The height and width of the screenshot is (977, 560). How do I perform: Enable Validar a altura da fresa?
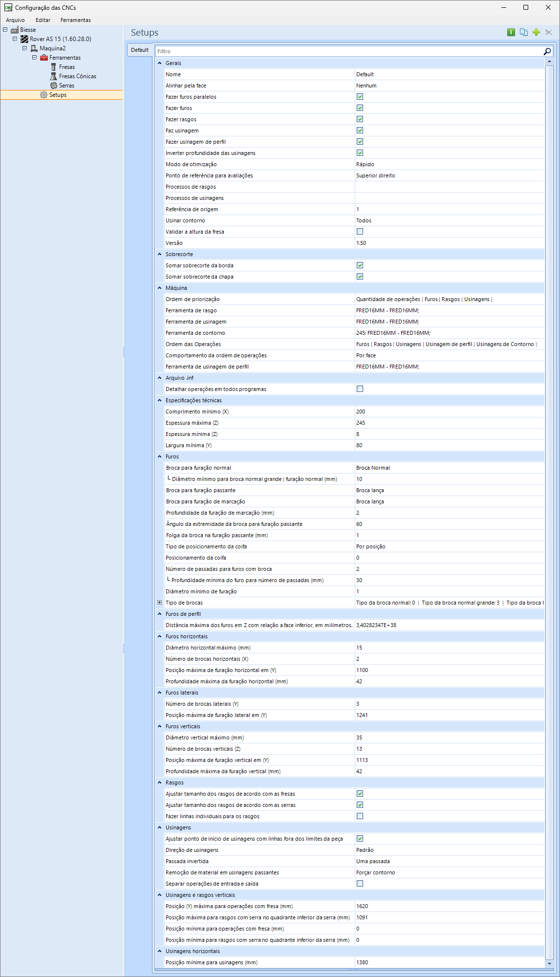pos(360,232)
